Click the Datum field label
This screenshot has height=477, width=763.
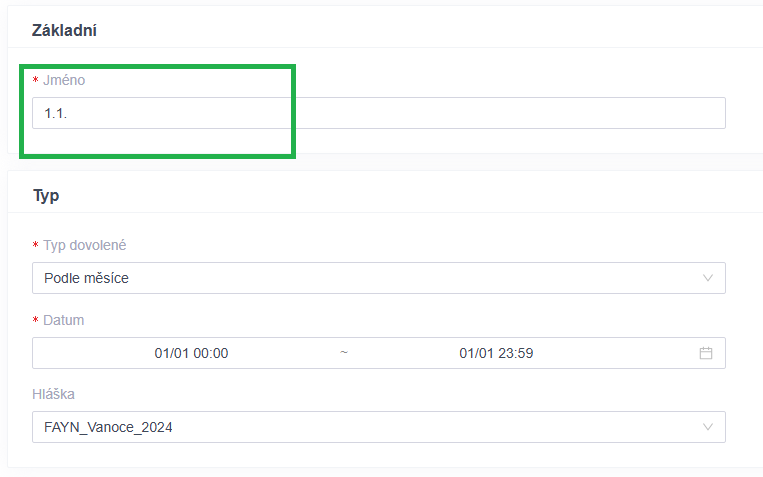(x=64, y=320)
